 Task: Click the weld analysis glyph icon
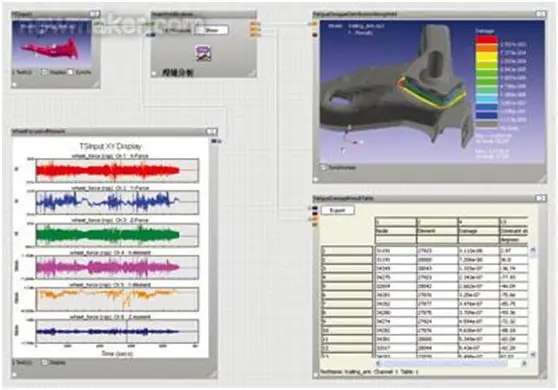203,53
